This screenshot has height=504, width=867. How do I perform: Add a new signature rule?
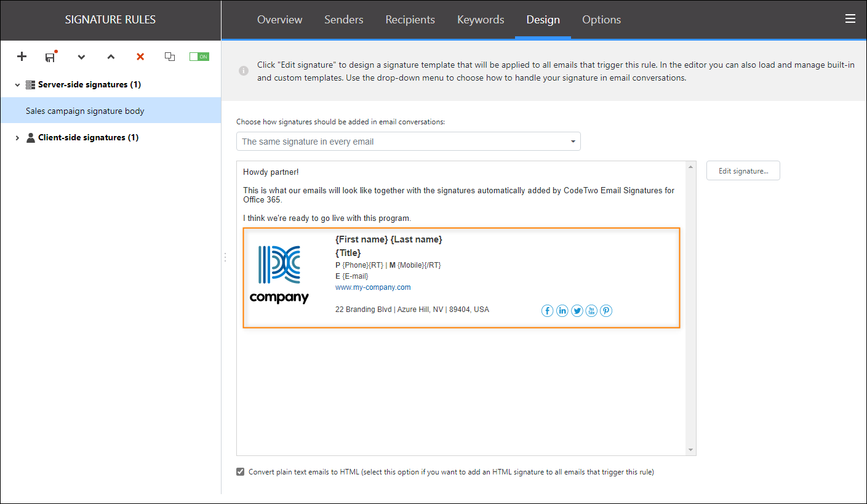[x=22, y=57]
